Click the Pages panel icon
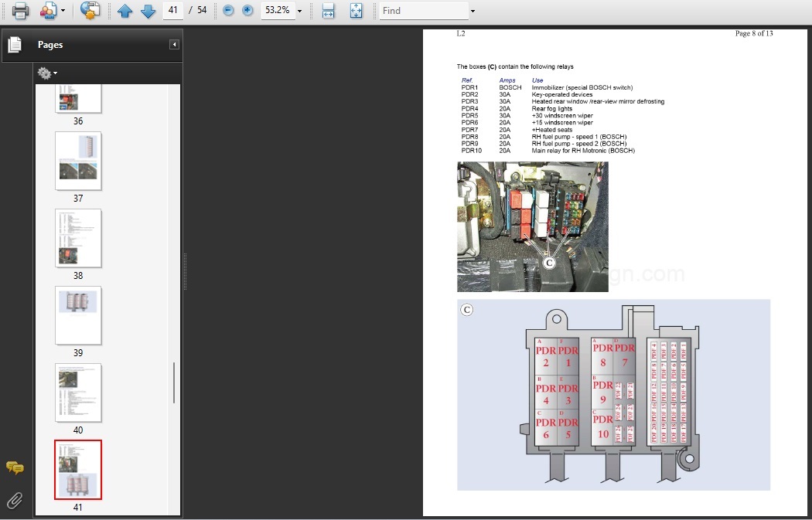Viewport: 812px width, 520px height. click(x=15, y=45)
